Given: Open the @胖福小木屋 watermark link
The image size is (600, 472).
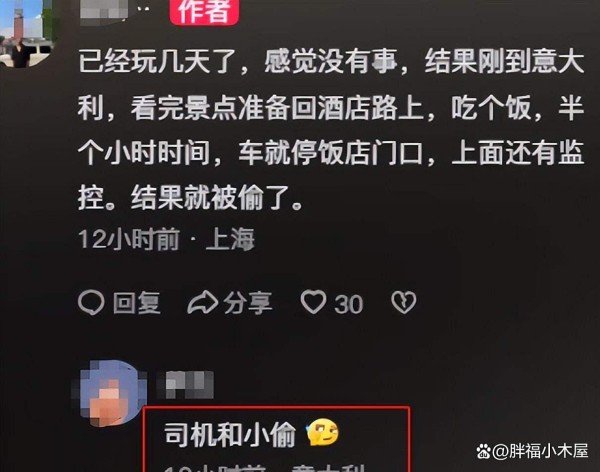Looking at the screenshot, I should coord(540,451).
